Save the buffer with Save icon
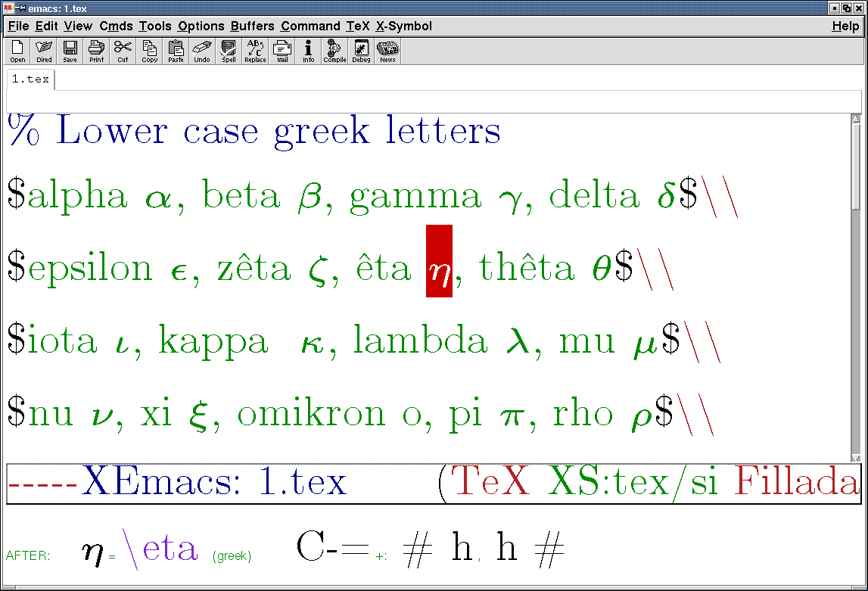This screenshot has height=591, width=868. tap(70, 51)
